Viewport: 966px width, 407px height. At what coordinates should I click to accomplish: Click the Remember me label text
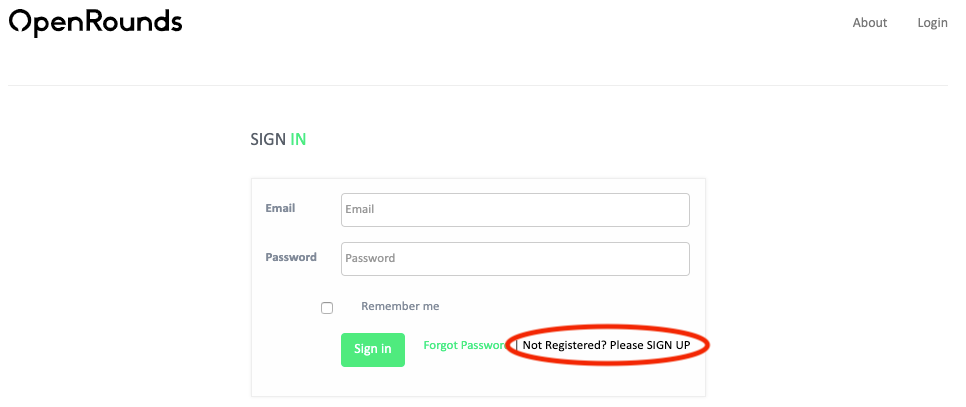pyautogui.click(x=400, y=306)
